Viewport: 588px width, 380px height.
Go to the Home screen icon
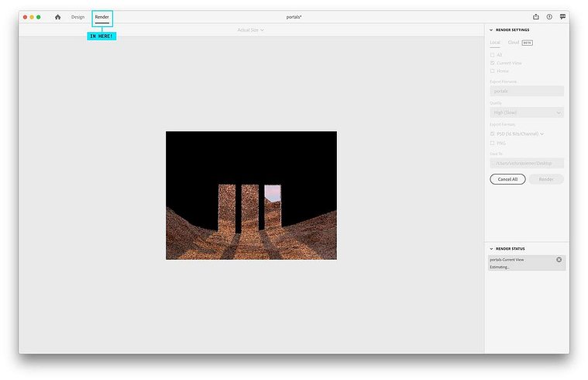coord(58,17)
